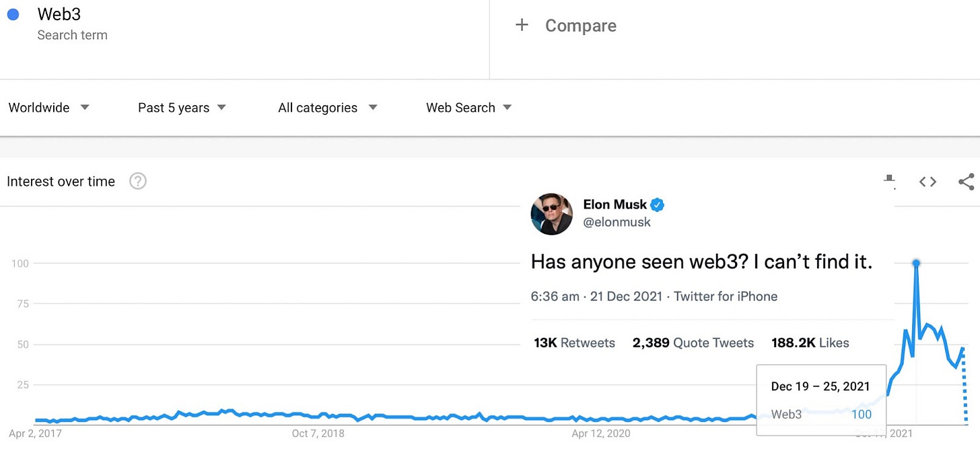Click Elon Musk's profile picture
980x457 pixels.
551,214
